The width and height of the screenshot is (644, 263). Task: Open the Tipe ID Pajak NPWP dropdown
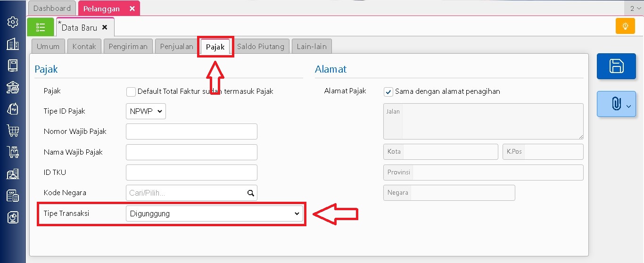click(146, 111)
